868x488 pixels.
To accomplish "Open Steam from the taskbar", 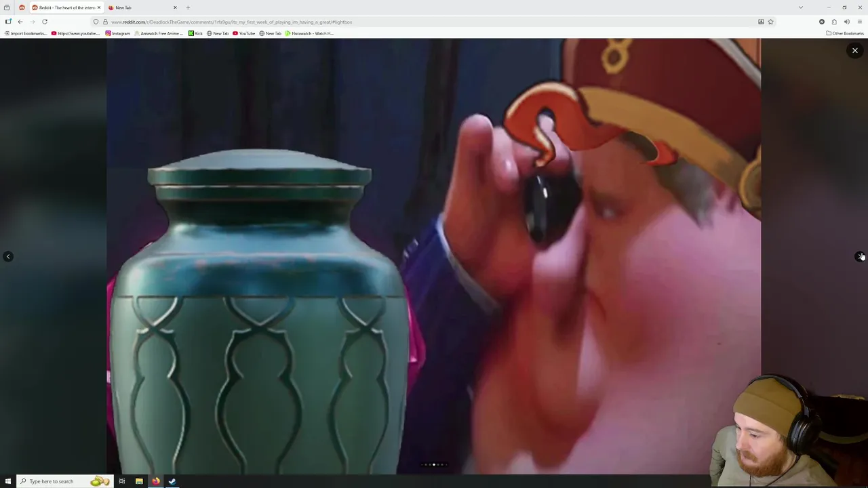I will click(172, 481).
